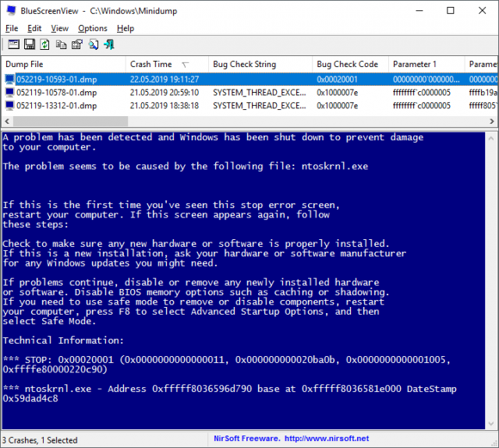499x448 pixels.
Task: Click the horizontal scrollbar right arrow
Action: pos(492,121)
